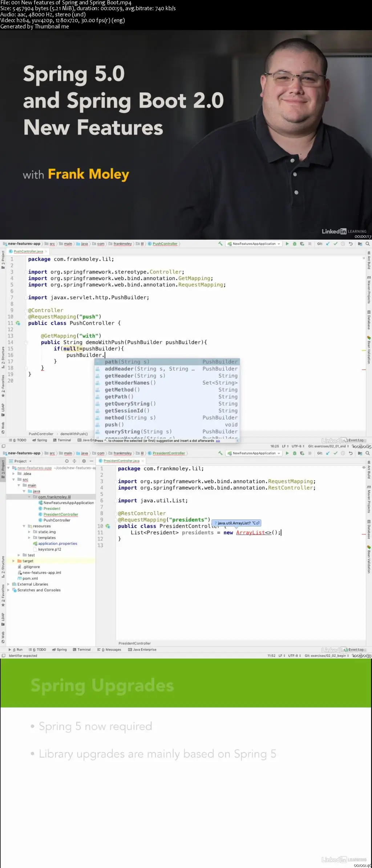Select path(String s) in the completion popup
Image resolution: width=372 pixels, height=868 pixels.
167,362
